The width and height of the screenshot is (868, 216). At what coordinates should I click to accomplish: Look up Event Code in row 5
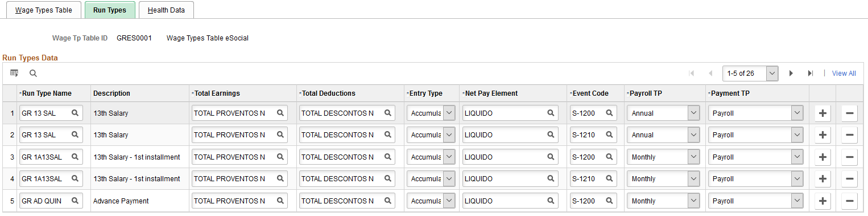[x=609, y=201]
